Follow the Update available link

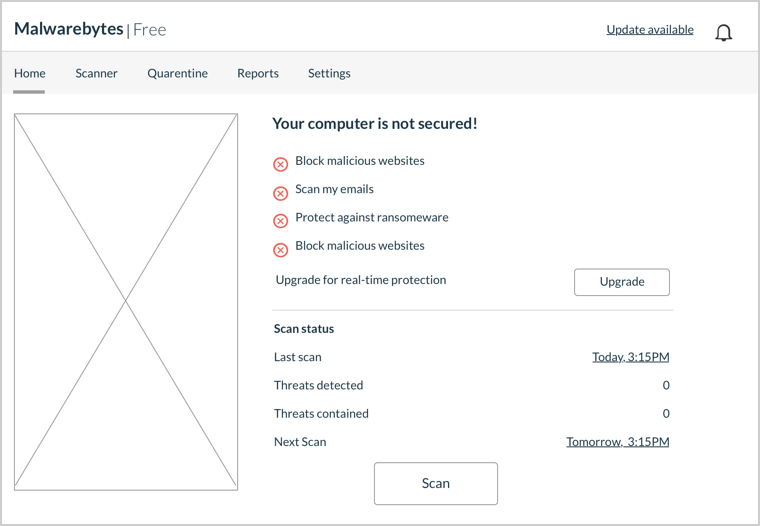[650, 30]
